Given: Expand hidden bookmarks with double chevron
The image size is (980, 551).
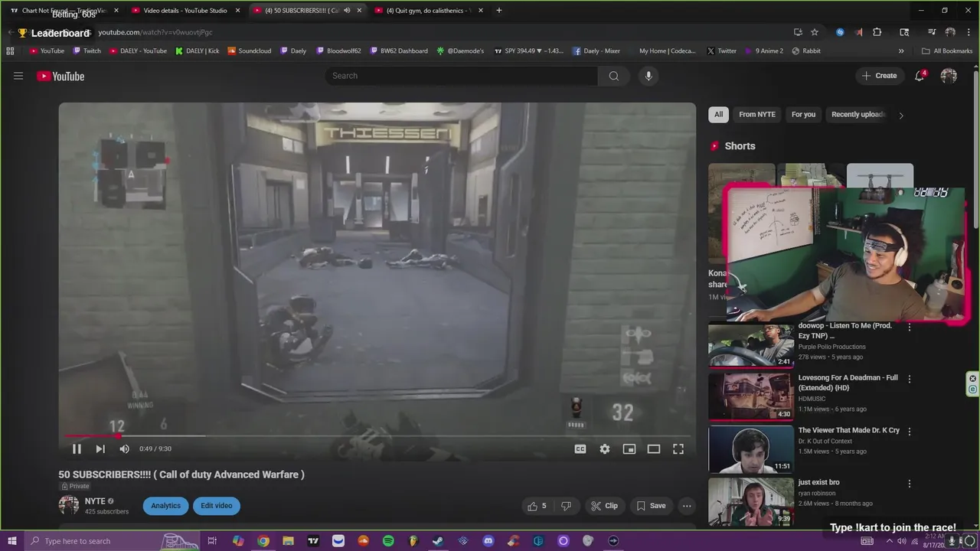Looking at the screenshot, I should [901, 51].
